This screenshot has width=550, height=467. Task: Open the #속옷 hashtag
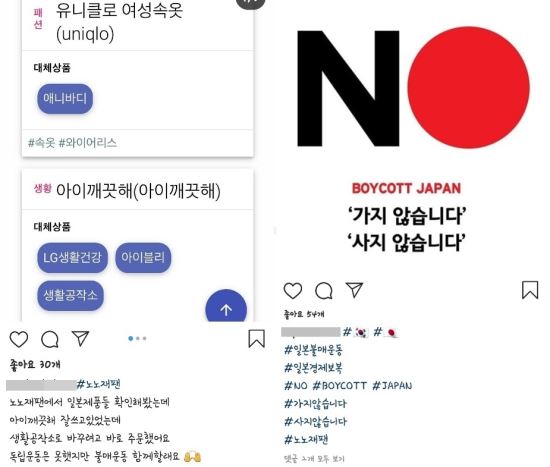[41, 142]
